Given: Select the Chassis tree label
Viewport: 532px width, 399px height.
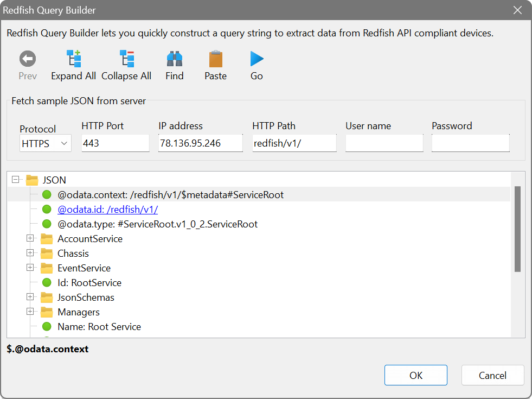Looking at the screenshot, I should pyautogui.click(x=73, y=254).
